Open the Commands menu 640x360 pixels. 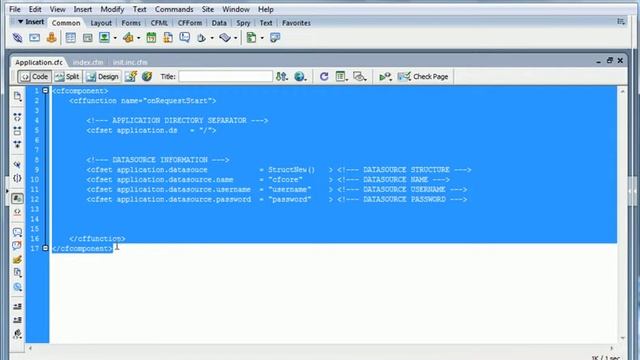(x=174, y=9)
